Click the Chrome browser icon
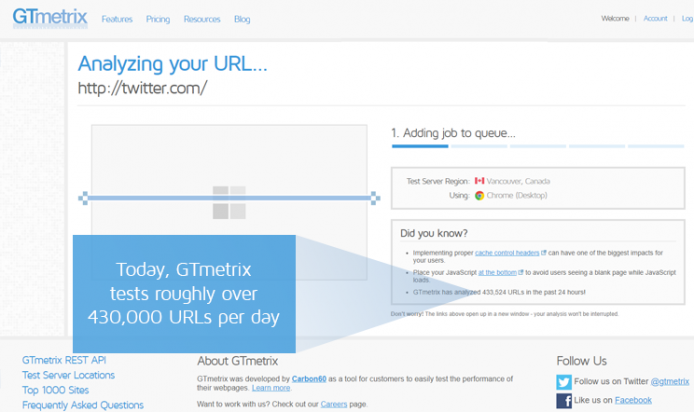Viewport: 694px width, 412px height. click(x=479, y=196)
